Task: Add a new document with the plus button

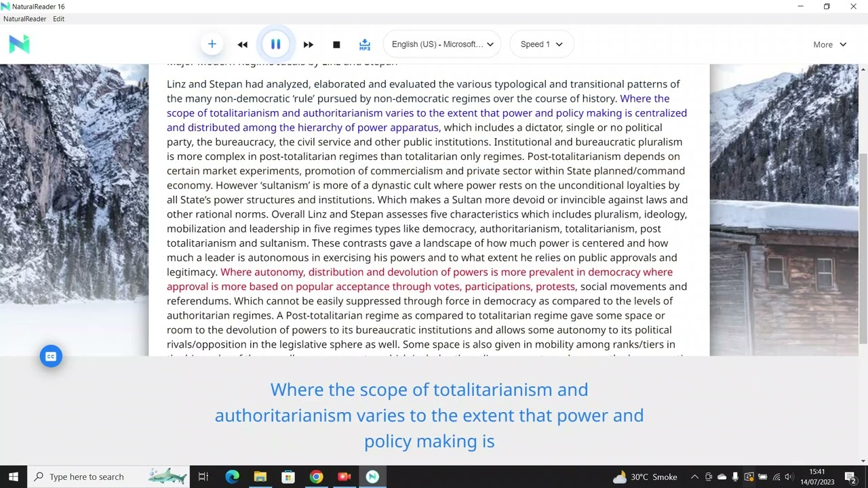Action: pyautogui.click(x=212, y=44)
